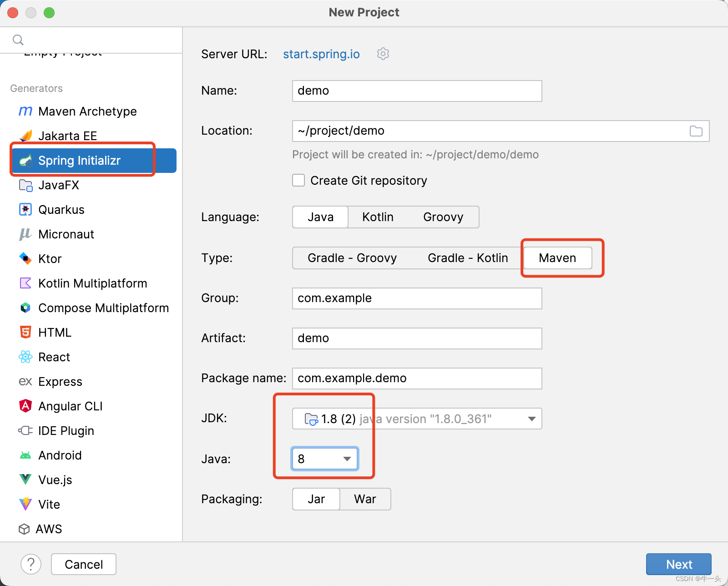The image size is (728, 586).
Task: Select Kotlin language option
Action: (x=378, y=217)
